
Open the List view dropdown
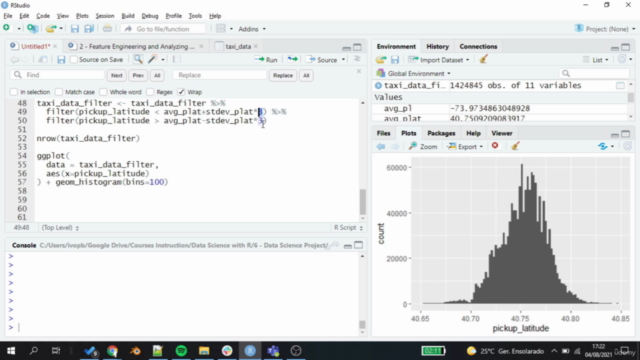point(596,60)
